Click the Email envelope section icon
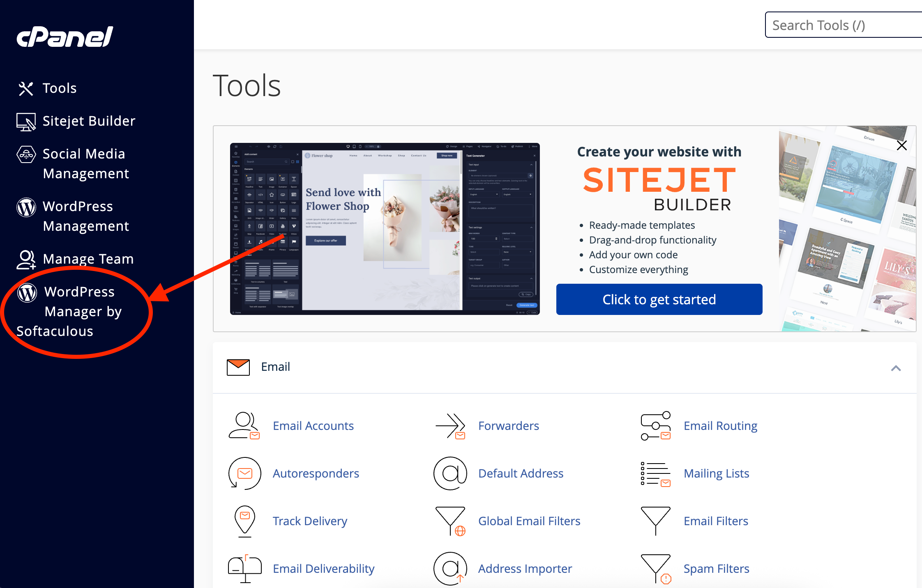 point(238,367)
